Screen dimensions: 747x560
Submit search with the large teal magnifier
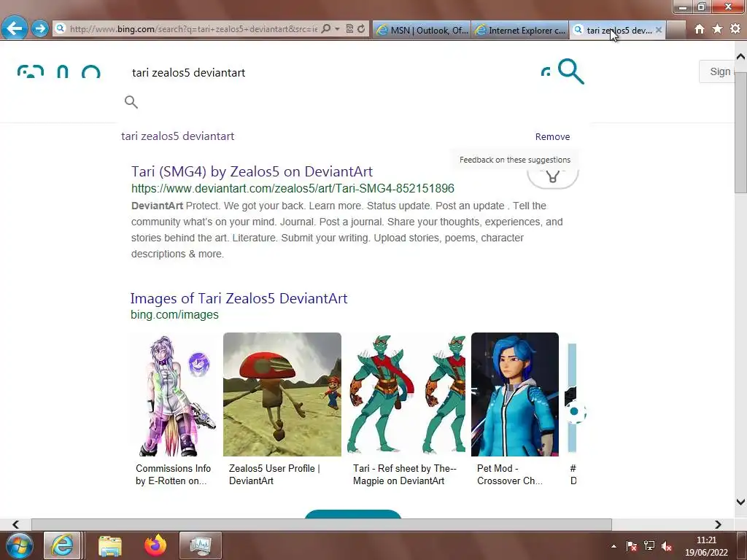click(570, 71)
